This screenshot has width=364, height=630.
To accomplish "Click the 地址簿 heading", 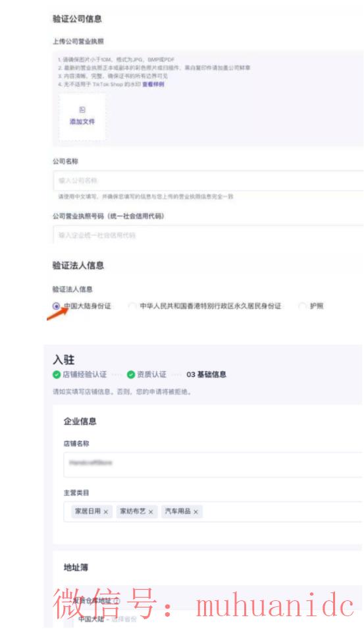I will click(x=76, y=567).
